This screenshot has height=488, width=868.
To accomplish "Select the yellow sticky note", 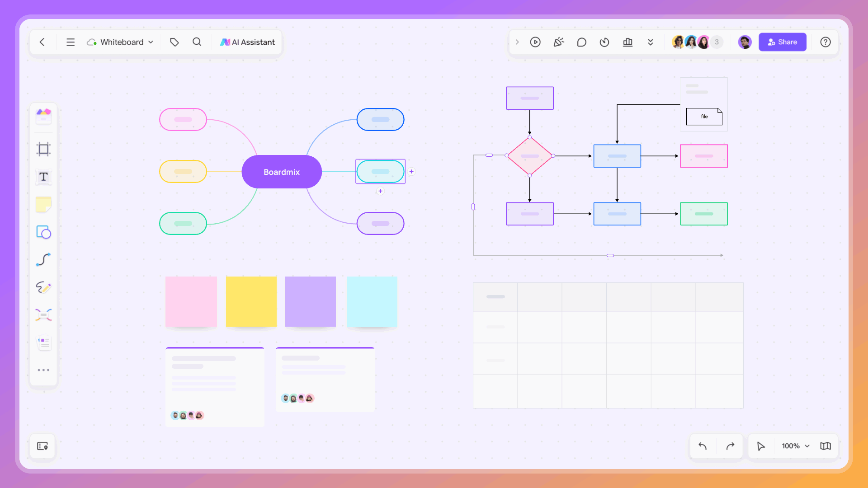I will coord(251,301).
